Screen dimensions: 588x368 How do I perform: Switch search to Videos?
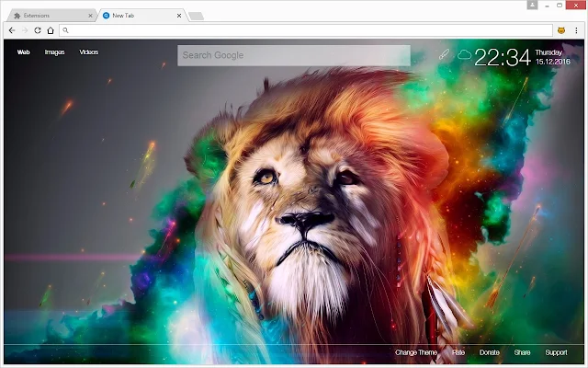click(x=89, y=52)
